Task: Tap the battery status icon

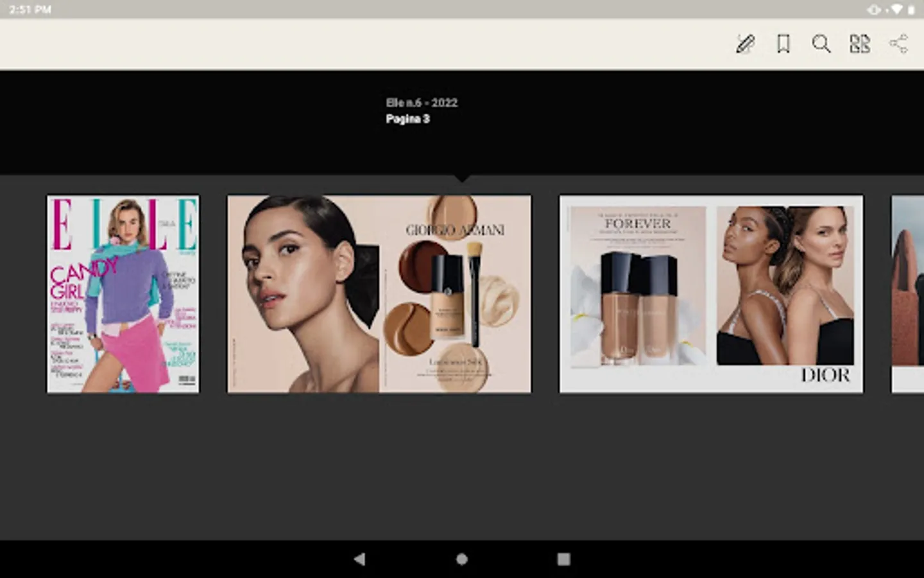Action: tap(911, 10)
